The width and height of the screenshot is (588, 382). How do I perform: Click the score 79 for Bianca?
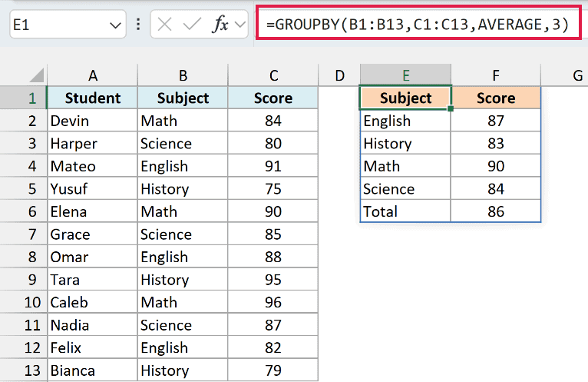click(273, 370)
